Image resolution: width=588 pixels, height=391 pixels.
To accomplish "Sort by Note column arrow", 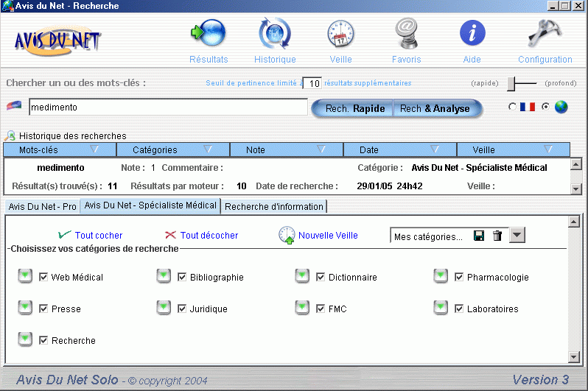I will [x=321, y=149].
